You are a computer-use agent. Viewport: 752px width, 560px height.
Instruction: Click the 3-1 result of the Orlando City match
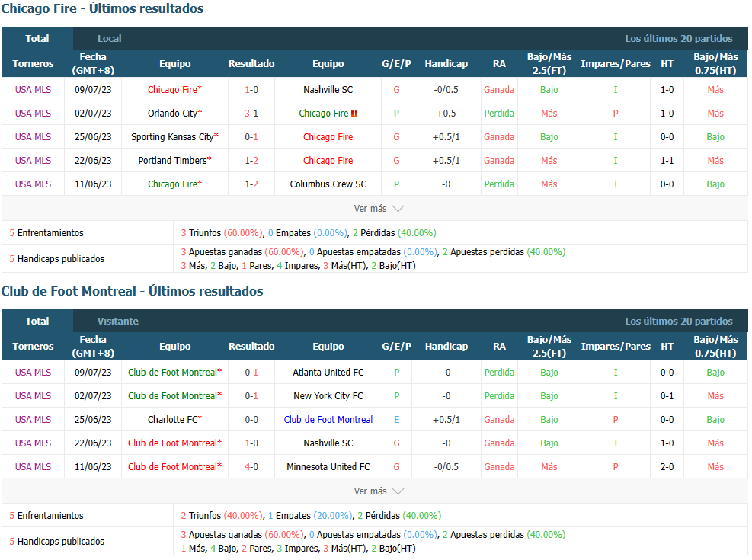click(x=251, y=114)
